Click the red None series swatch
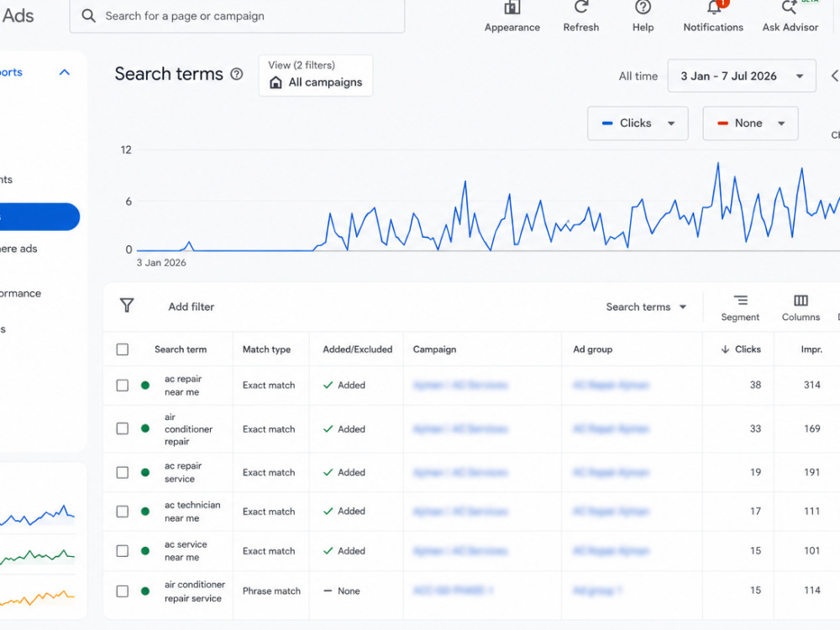Image resolution: width=840 pixels, height=630 pixels. (x=722, y=123)
